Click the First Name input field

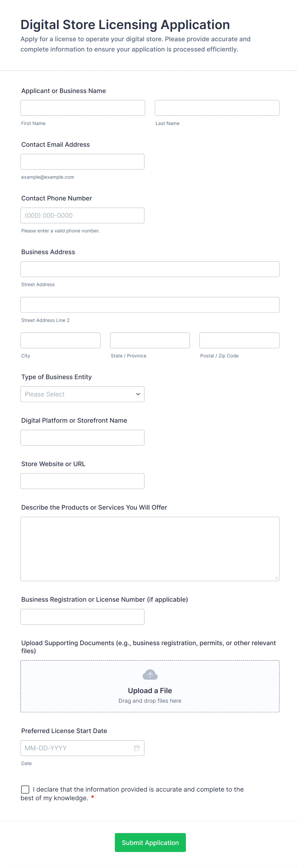83,108
